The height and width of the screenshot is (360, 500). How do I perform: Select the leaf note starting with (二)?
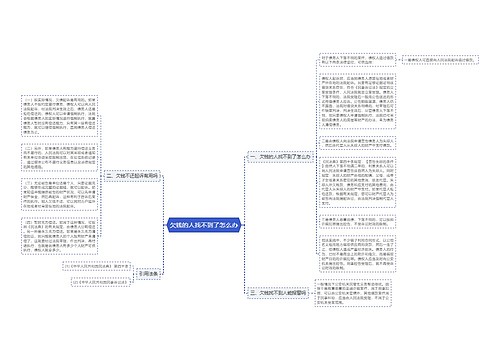60,157
